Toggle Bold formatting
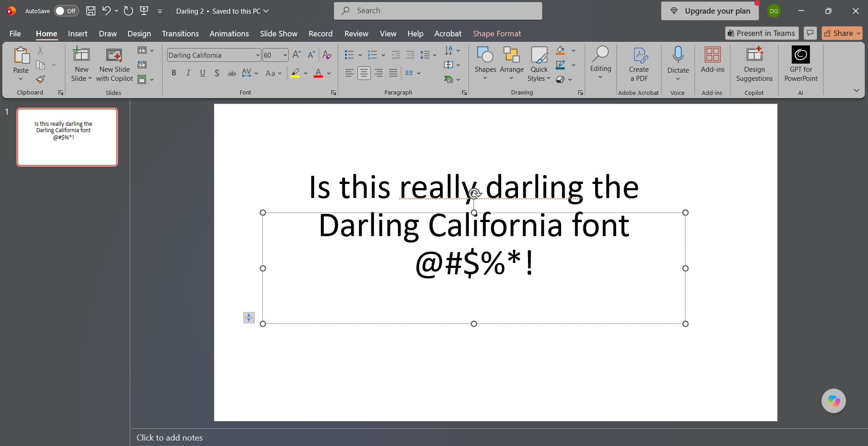 174,73
